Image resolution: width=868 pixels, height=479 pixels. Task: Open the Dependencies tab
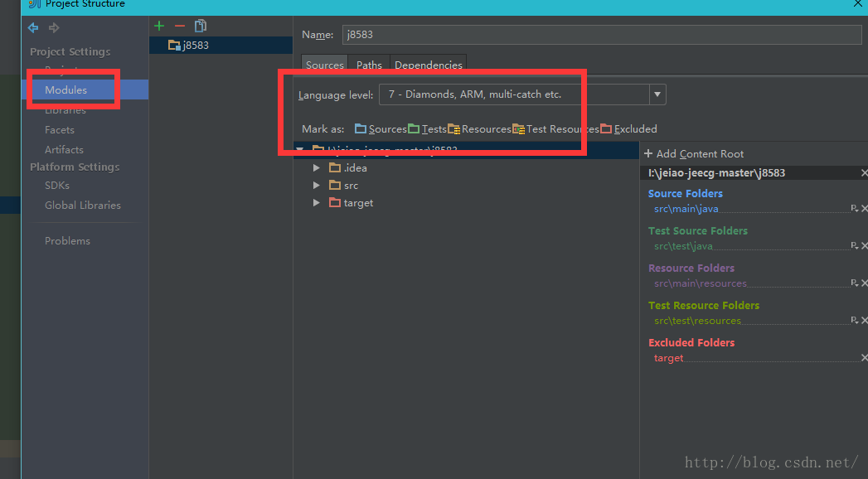pos(429,65)
